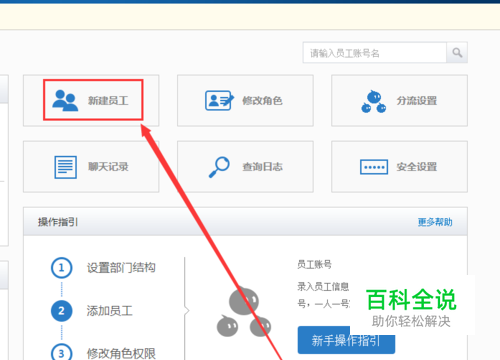
Task: Click the 安全设置 label
Action: click(x=417, y=167)
